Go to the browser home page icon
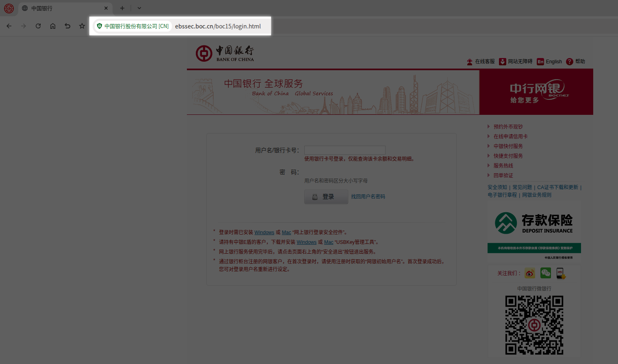This screenshot has width=618, height=364. (x=53, y=26)
